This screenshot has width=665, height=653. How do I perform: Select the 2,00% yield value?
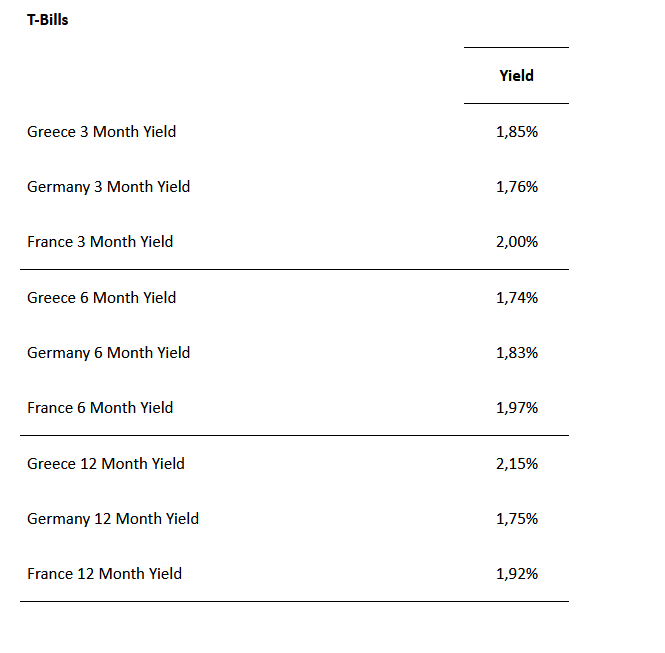(x=517, y=242)
